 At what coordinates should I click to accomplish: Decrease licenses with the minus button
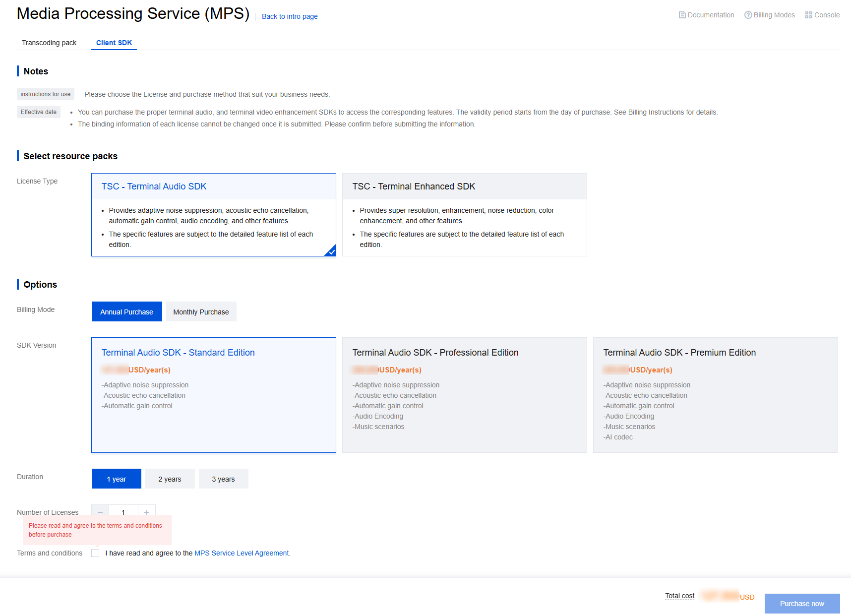pos(100,512)
